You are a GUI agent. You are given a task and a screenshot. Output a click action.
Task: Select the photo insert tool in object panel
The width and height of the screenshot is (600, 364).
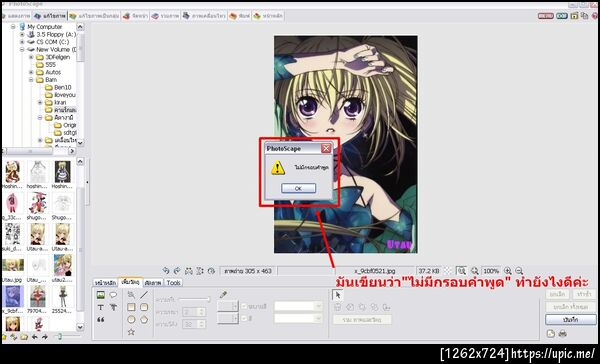click(101, 295)
